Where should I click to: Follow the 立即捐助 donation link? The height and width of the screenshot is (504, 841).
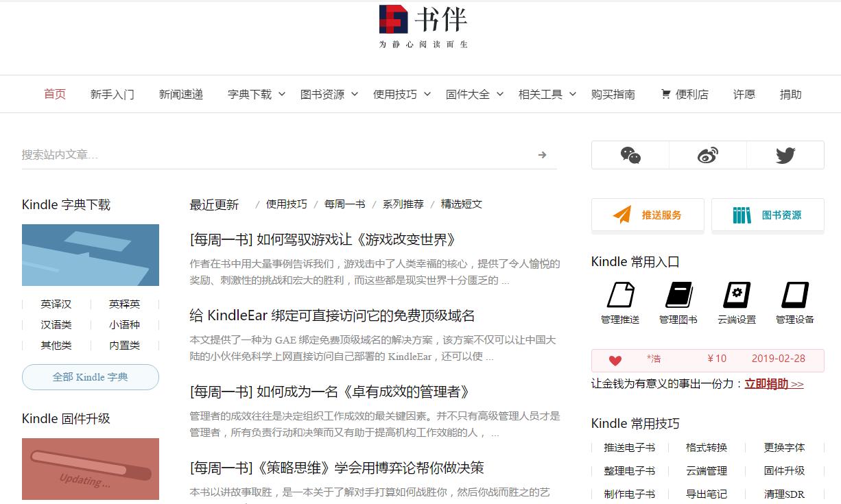tap(774, 384)
